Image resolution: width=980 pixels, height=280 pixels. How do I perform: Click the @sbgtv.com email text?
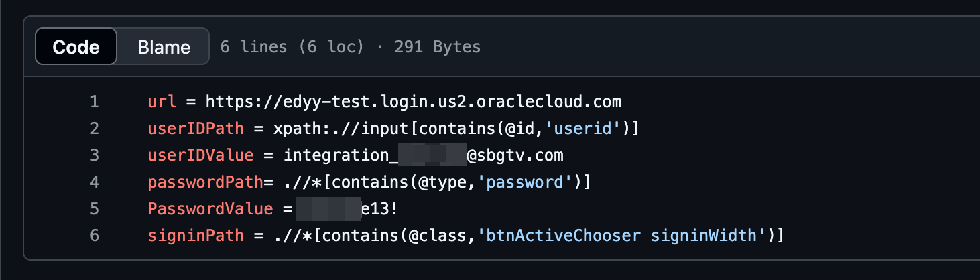(515, 155)
